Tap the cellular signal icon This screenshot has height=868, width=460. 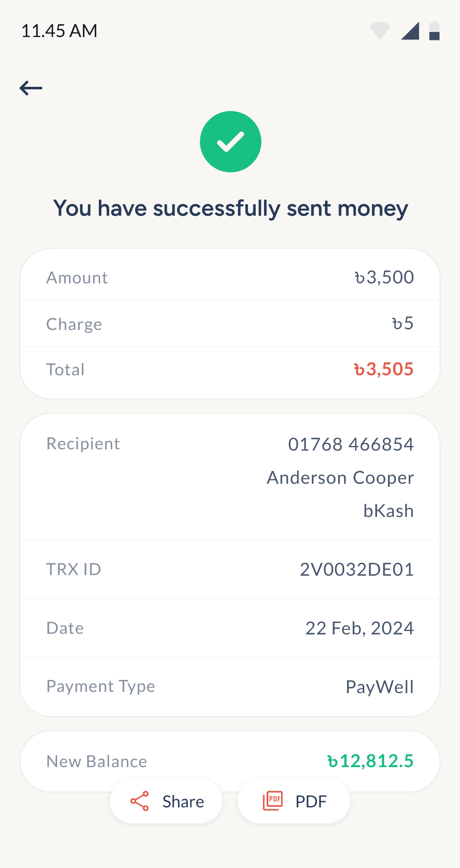[410, 31]
